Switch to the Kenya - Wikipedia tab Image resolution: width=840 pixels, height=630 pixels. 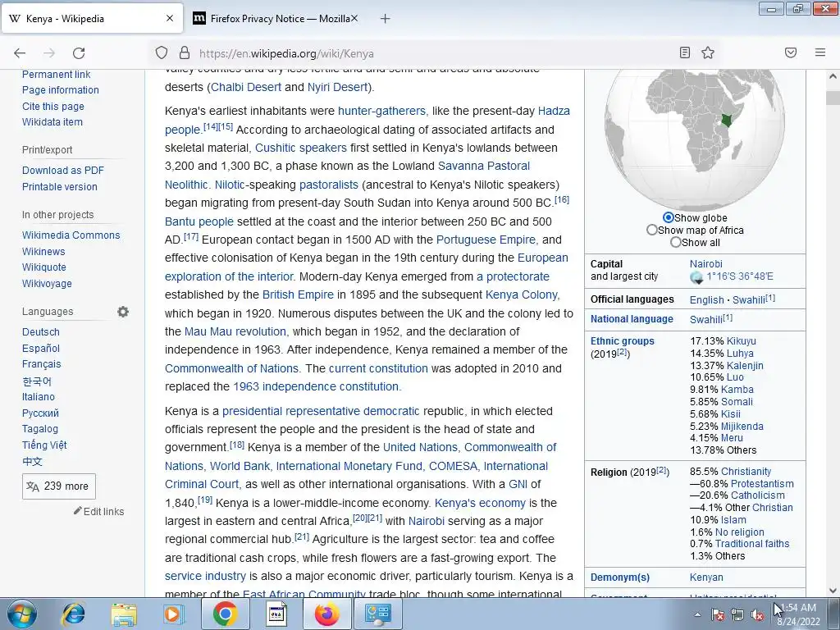click(x=92, y=19)
